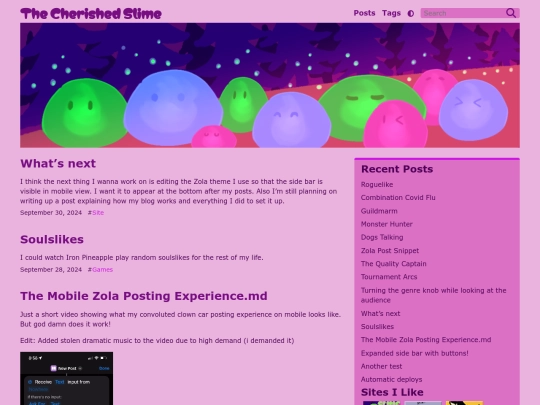This screenshot has height=405, width=540.
Task: Open the Tags navigation link
Action: 391,13
